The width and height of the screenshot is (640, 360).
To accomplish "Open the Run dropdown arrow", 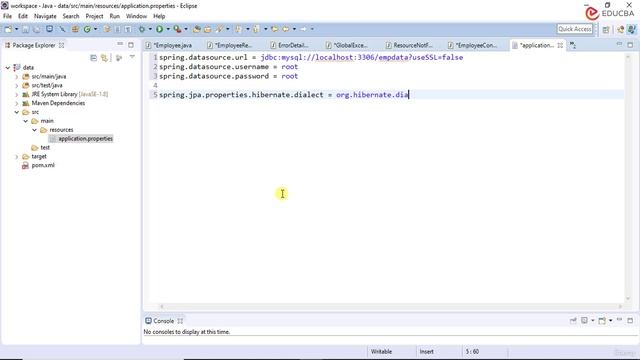I will tap(168, 29).
